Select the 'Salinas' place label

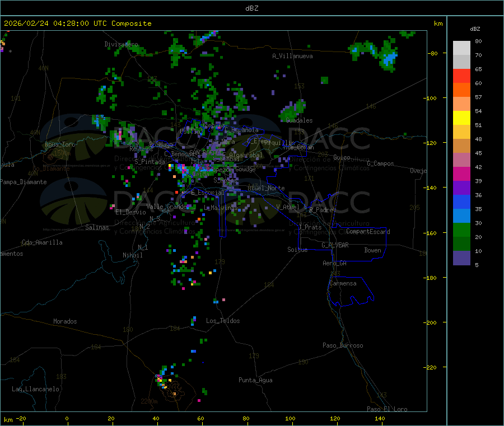click(97, 227)
